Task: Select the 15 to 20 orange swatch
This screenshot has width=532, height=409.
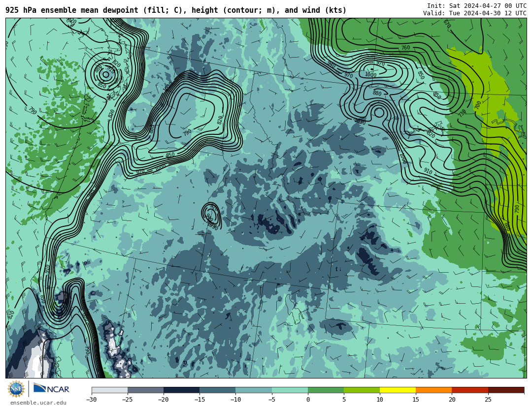Action: pyautogui.click(x=434, y=390)
